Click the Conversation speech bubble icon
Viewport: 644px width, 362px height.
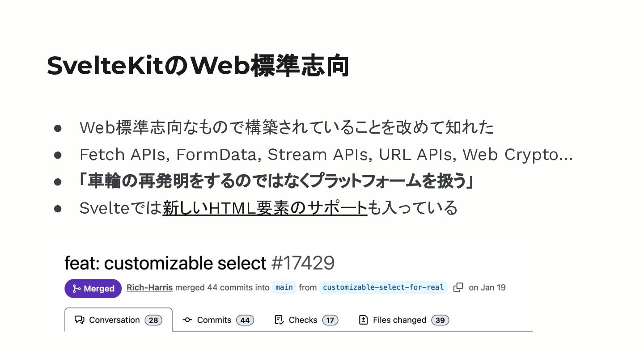[80, 320]
